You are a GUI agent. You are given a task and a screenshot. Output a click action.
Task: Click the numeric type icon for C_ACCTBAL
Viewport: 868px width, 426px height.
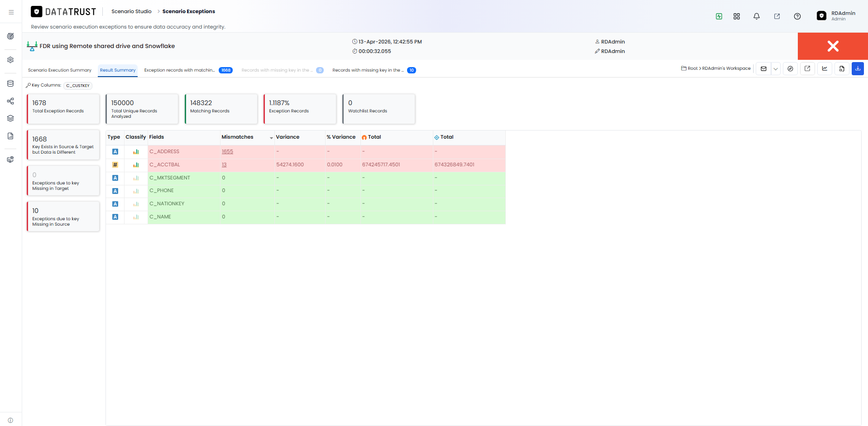(115, 165)
